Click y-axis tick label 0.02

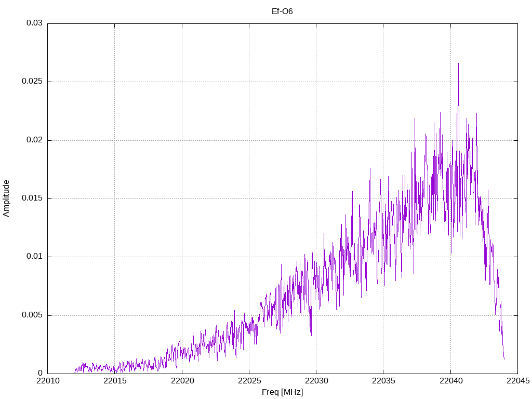(x=35, y=140)
